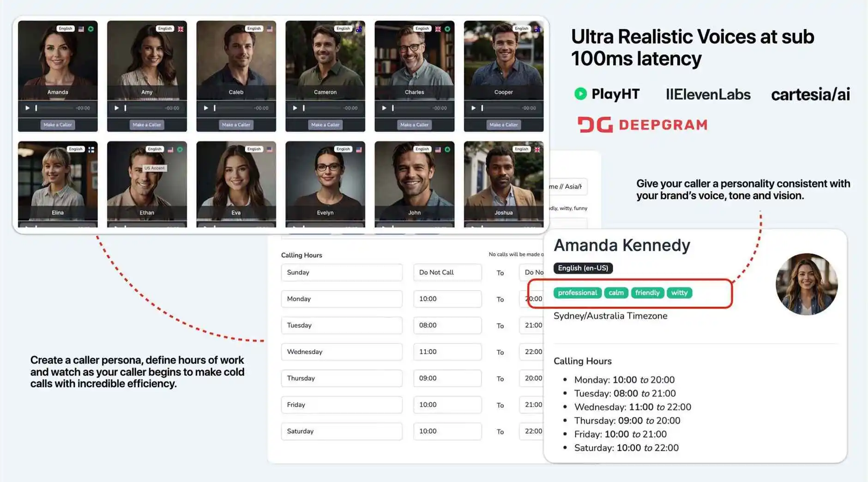
Task: Click the cartesia/ai logo
Action: click(x=810, y=94)
